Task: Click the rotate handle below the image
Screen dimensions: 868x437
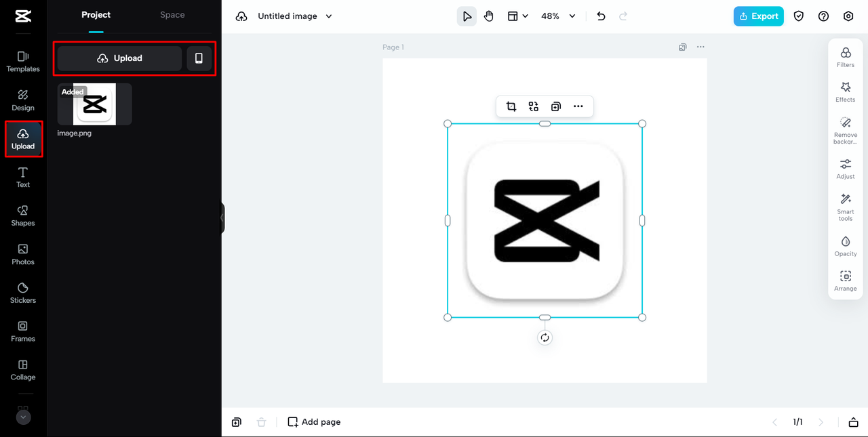Action: [545, 337]
